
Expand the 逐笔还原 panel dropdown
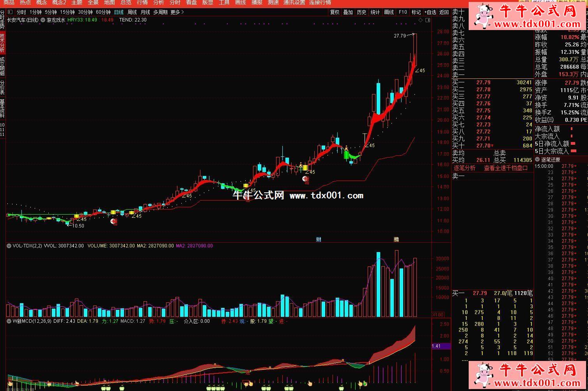[538, 160]
